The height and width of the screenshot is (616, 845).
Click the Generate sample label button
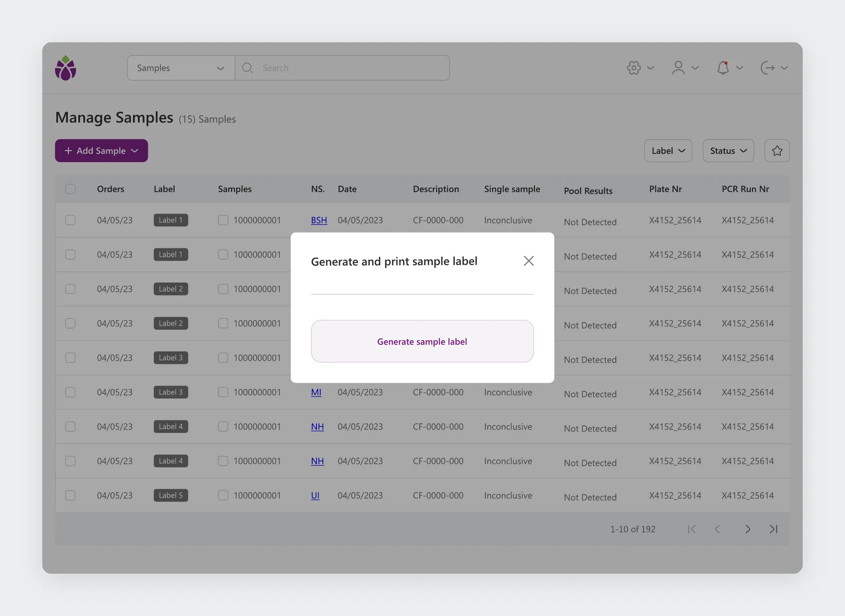click(x=422, y=341)
